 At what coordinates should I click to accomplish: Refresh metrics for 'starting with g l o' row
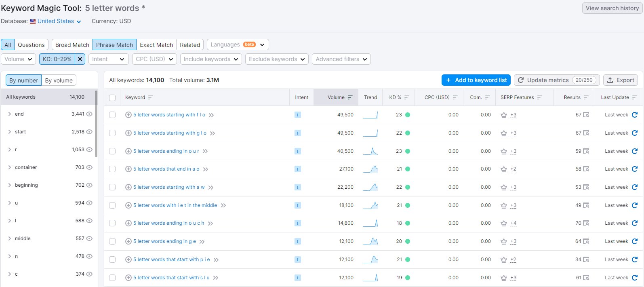tap(634, 133)
